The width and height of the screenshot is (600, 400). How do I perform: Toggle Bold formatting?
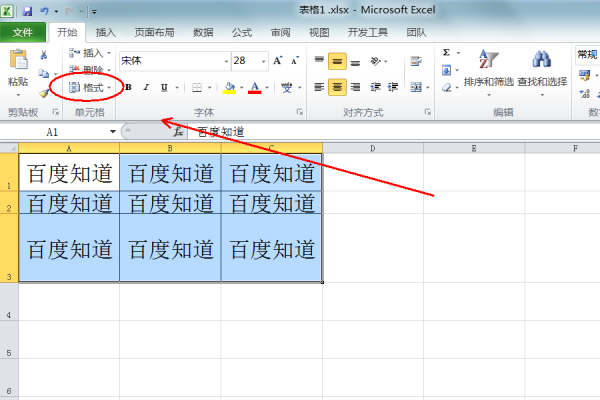pyautogui.click(x=129, y=87)
